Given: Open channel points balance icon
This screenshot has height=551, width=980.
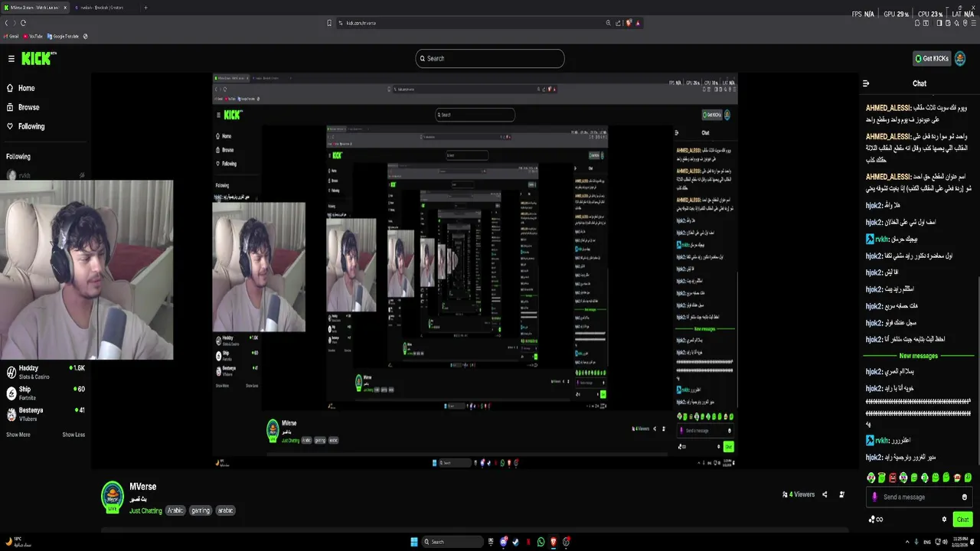Looking at the screenshot, I should pyautogui.click(x=875, y=520).
